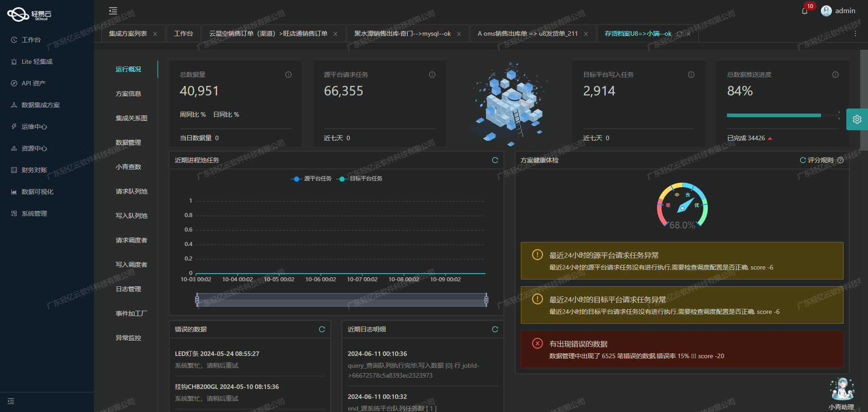Click the admin user avatar
This screenshot has height=412, width=868.
point(826,11)
